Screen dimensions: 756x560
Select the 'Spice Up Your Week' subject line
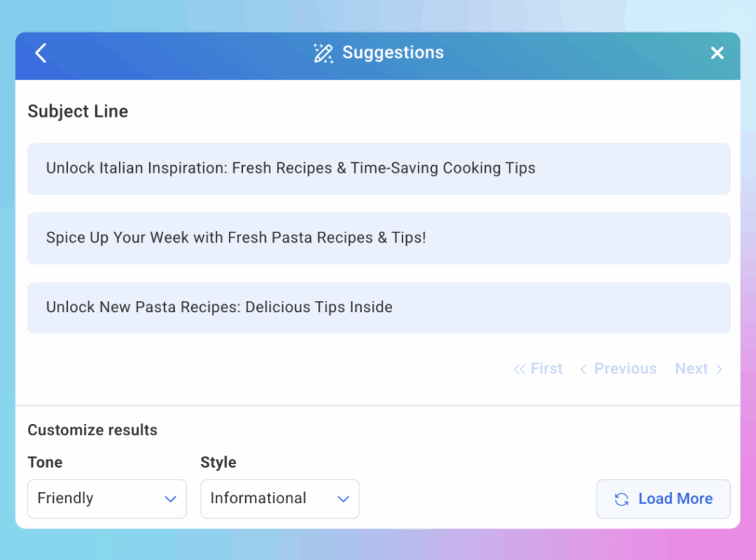379,238
